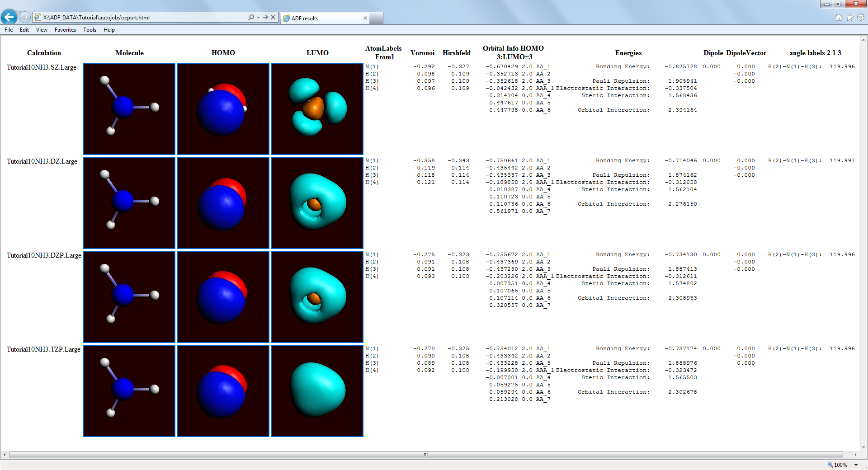
Task: Open the File menu
Action: click(9, 30)
